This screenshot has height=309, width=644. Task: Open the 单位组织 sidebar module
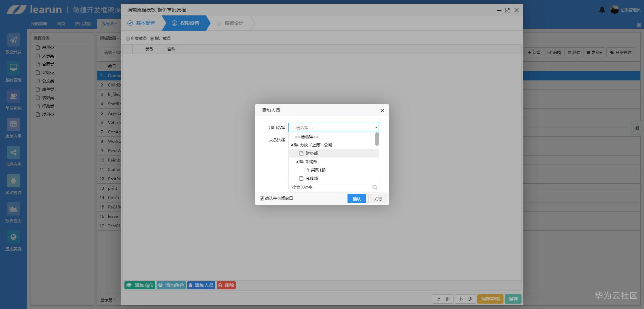13,100
